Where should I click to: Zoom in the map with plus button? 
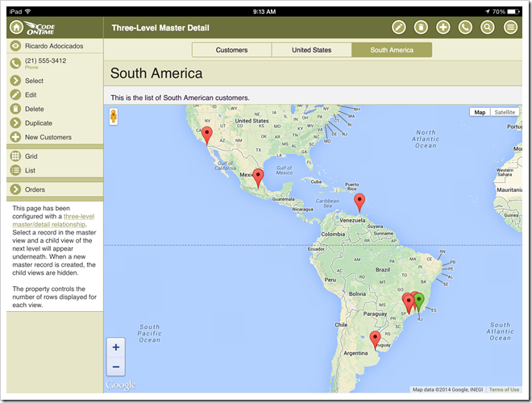[x=116, y=347]
